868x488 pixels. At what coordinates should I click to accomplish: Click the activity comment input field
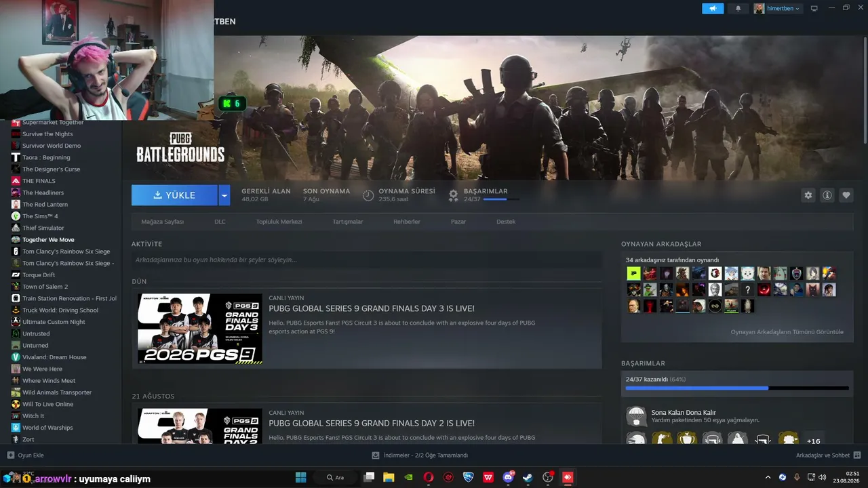(x=366, y=260)
